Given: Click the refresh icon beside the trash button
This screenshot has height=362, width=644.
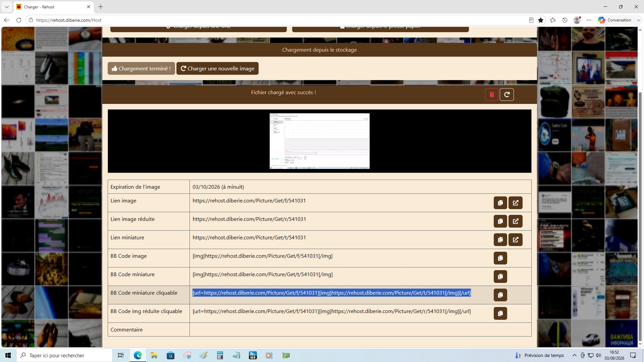Looking at the screenshot, I should point(507,95).
